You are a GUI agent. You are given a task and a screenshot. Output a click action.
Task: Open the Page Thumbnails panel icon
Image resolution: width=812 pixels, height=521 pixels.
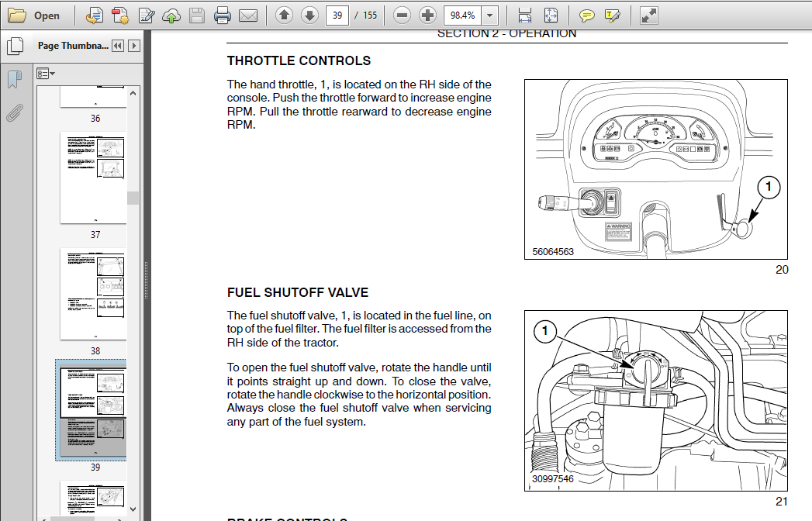click(15, 46)
